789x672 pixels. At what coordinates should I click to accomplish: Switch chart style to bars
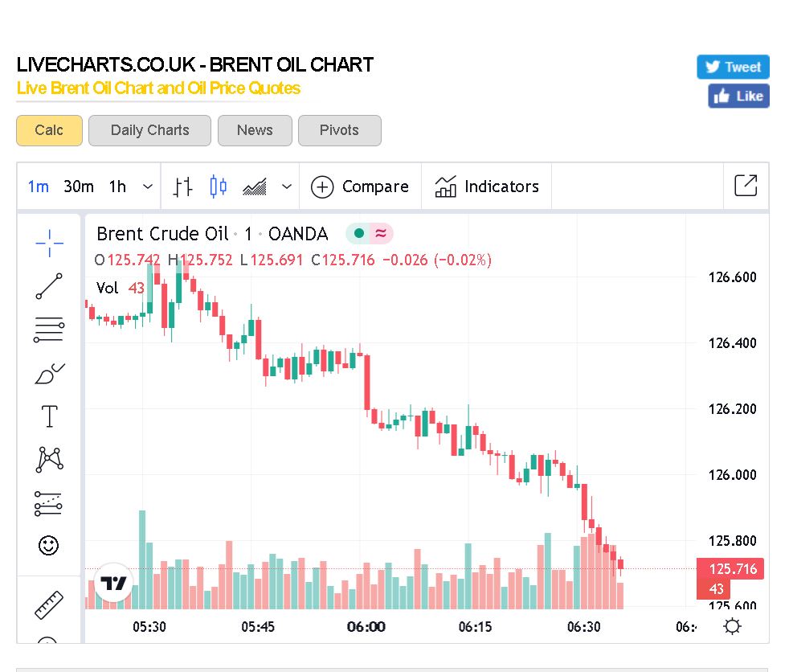click(182, 186)
